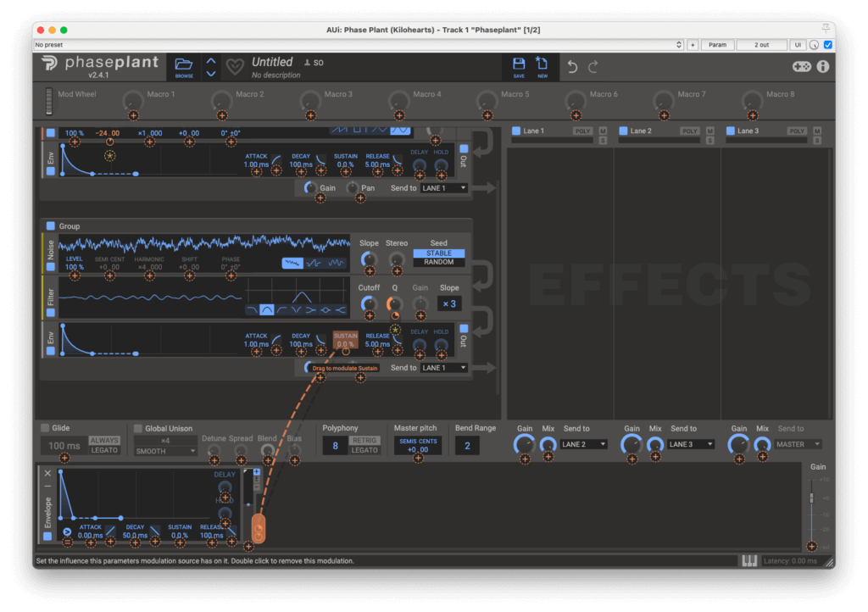
Task: Toggle the checkbox in the AU title toolbar
Action: click(x=828, y=45)
